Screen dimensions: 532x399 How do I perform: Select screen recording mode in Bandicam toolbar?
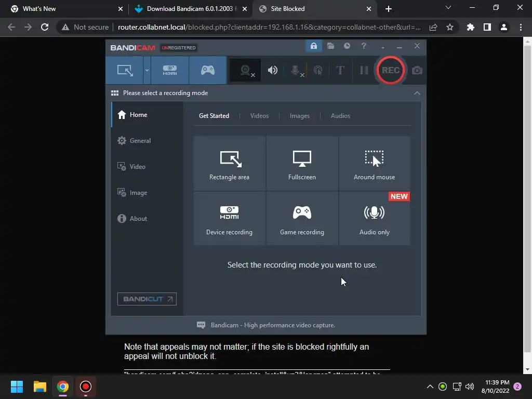[x=125, y=70]
